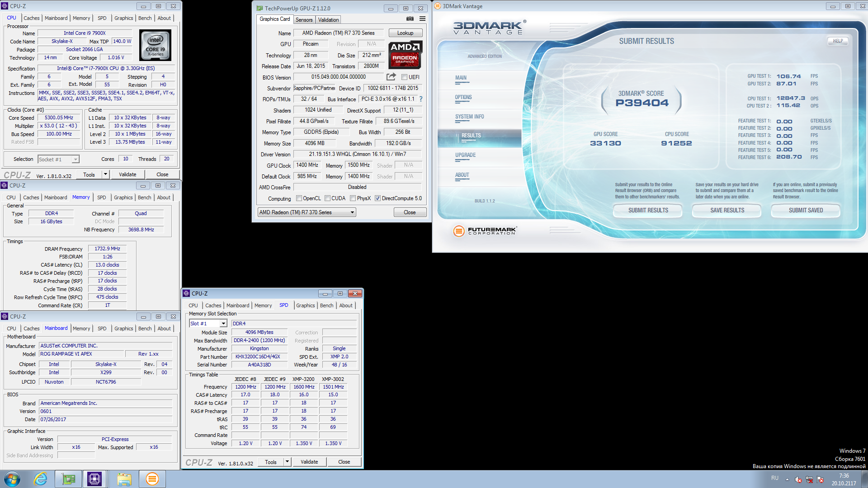Click the CPU-Z SPD window title icon
Image resolution: width=868 pixels, height=488 pixels.
pyautogui.click(x=186, y=293)
